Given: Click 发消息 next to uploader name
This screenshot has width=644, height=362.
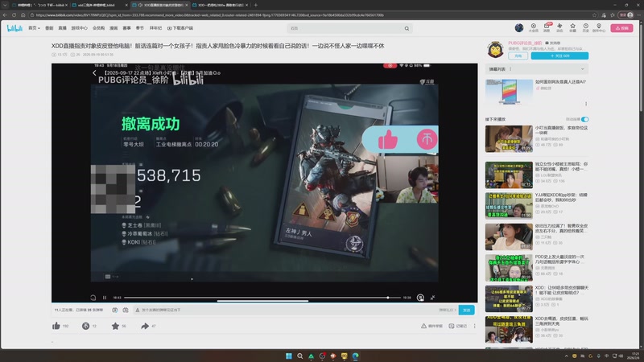Looking at the screenshot, I should coord(553,43).
